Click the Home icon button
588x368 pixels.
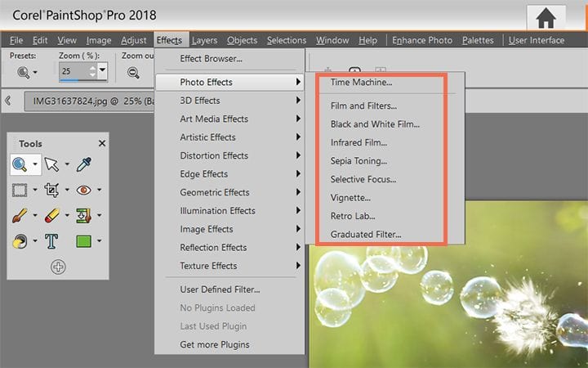pyautogui.click(x=546, y=18)
